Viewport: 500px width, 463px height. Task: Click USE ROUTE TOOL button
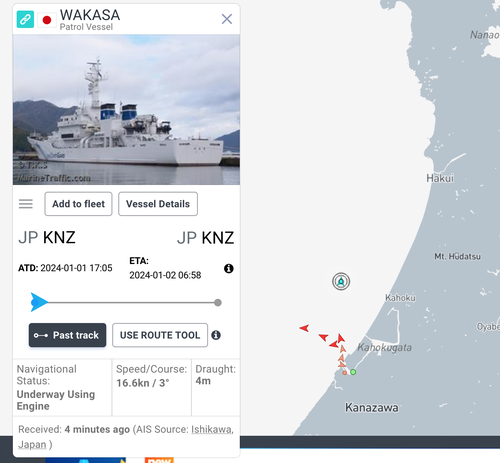tap(160, 335)
